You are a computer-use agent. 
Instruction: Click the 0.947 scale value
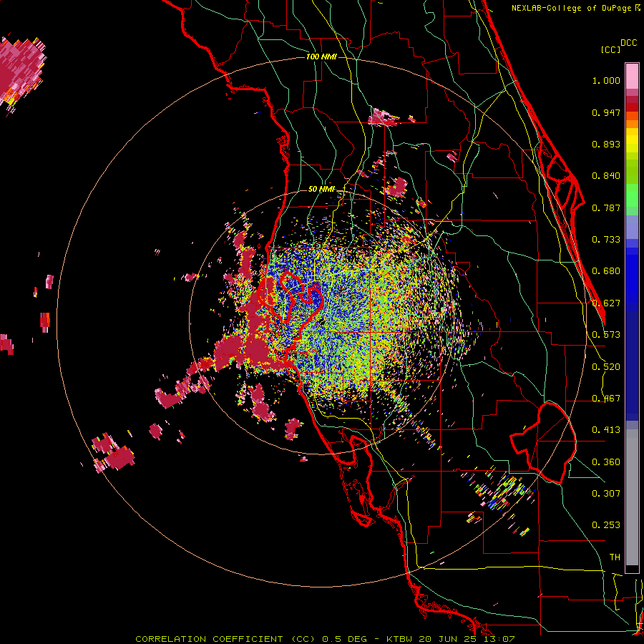(606, 112)
